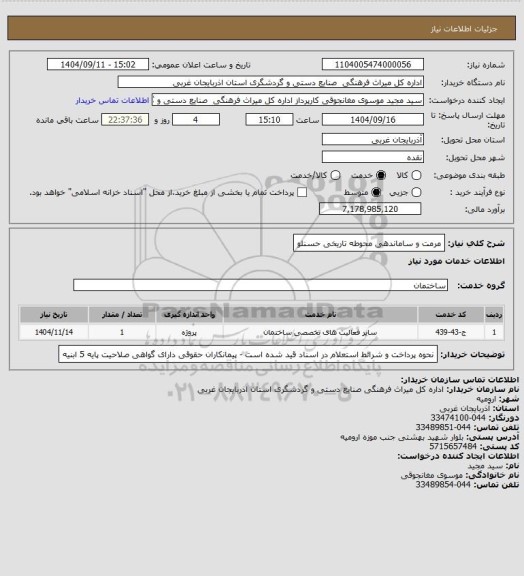The image size is (524, 576).
Task: Click family name موسوی معانجوقی
Action: 432,475
